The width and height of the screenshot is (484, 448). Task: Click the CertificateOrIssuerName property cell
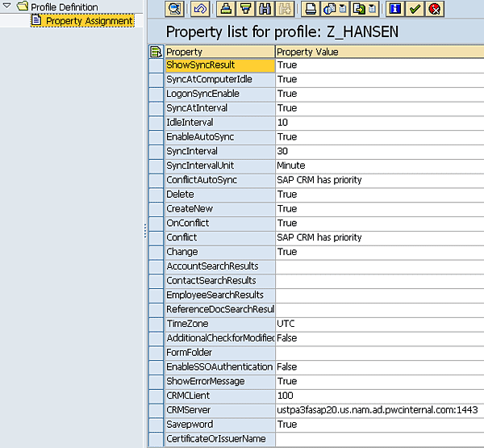[x=219, y=439]
